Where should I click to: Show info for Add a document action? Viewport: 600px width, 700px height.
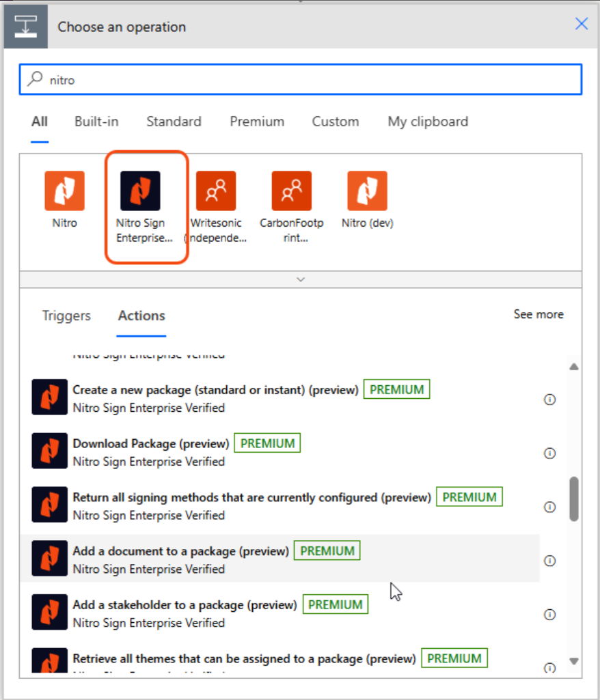(549, 561)
